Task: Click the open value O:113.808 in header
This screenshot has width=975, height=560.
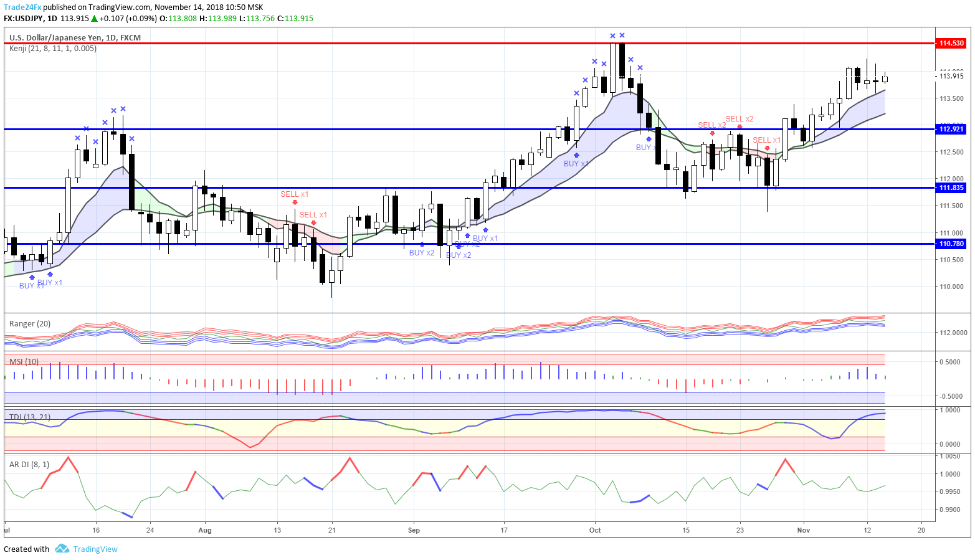Action: tap(178, 18)
